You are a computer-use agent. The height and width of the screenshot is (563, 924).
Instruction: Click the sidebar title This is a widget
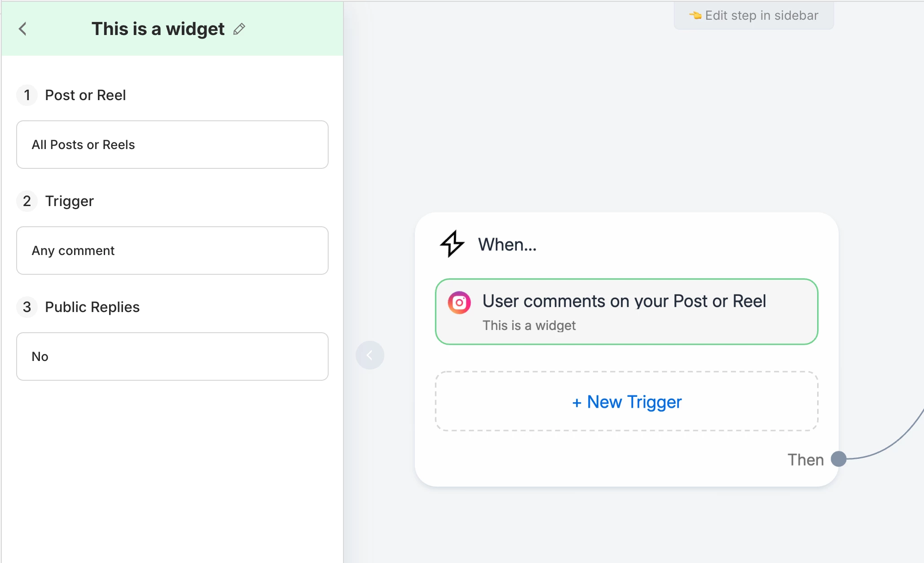158,29
